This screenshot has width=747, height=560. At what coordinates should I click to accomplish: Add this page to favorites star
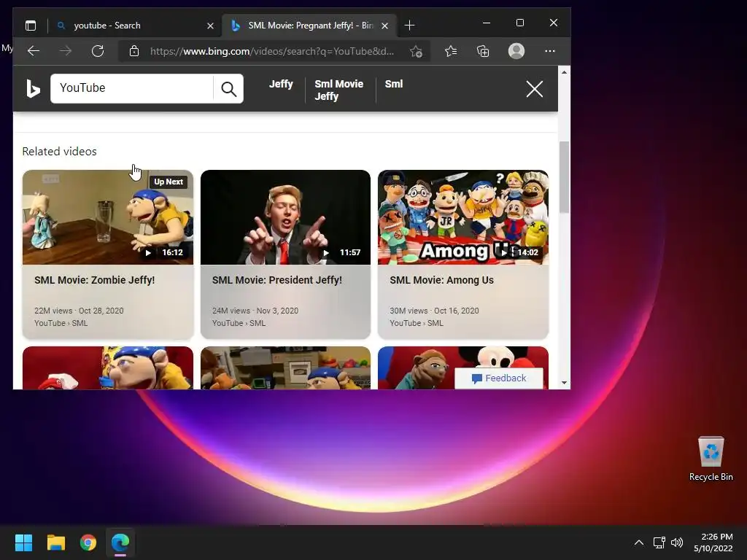416,52
